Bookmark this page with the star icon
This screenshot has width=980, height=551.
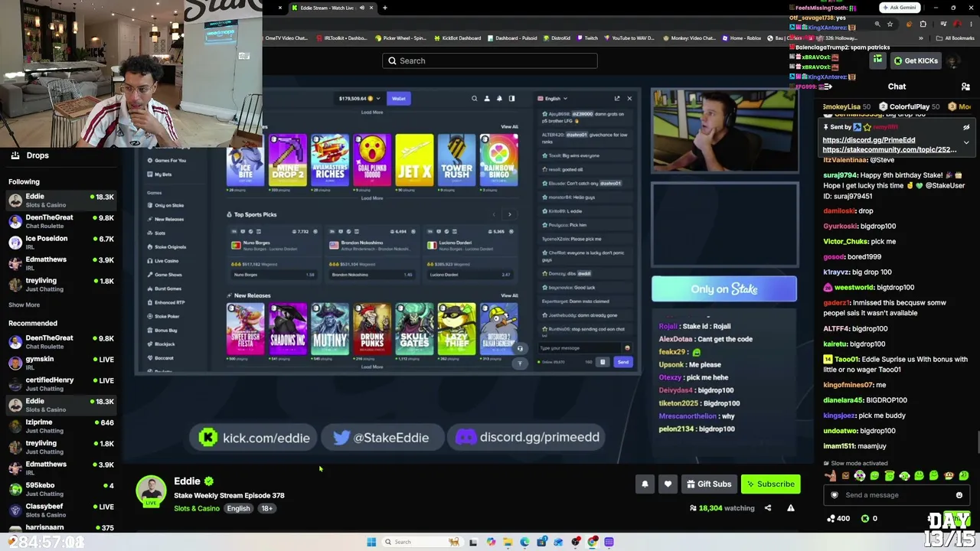pos(890,24)
